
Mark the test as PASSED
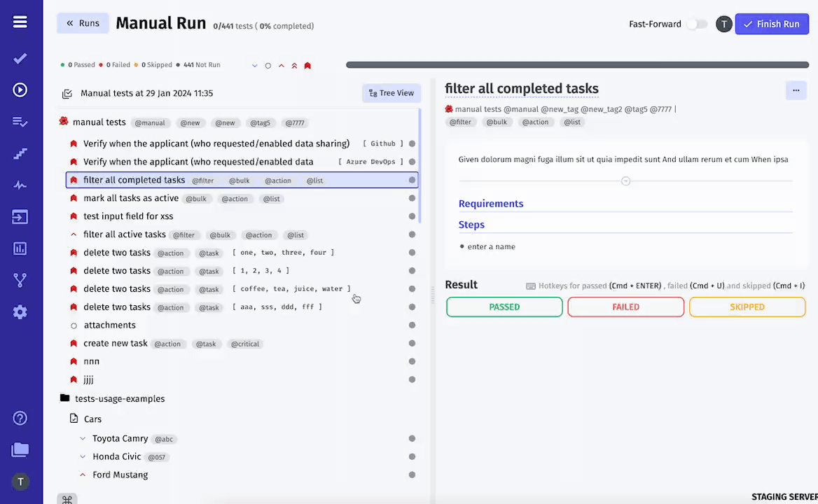(504, 307)
